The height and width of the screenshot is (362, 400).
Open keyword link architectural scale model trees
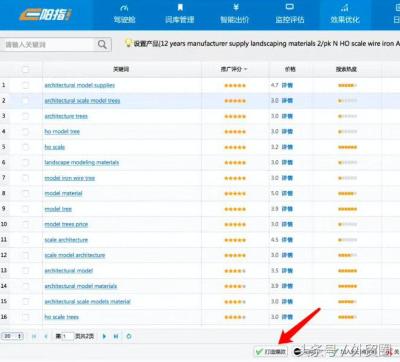[82, 101]
